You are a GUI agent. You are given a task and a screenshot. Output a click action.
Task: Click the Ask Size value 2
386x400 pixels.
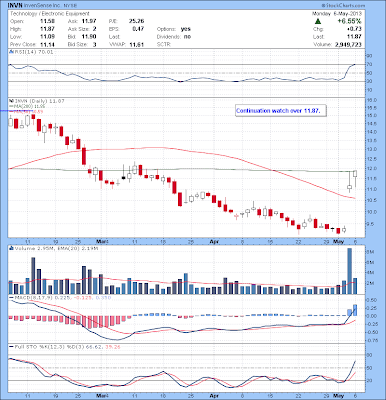[x=95, y=29]
